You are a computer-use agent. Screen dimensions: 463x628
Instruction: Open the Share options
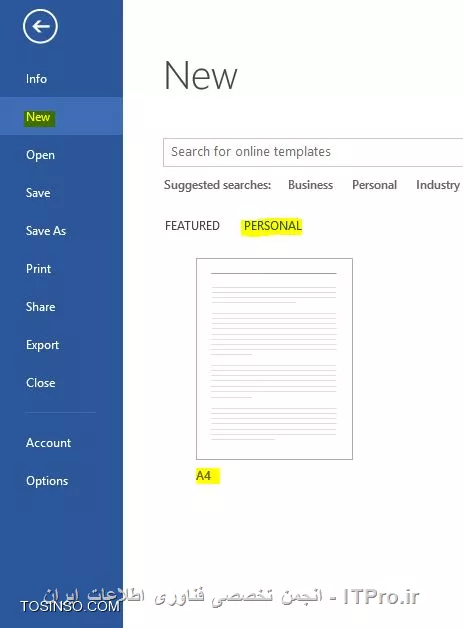(x=40, y=306)
